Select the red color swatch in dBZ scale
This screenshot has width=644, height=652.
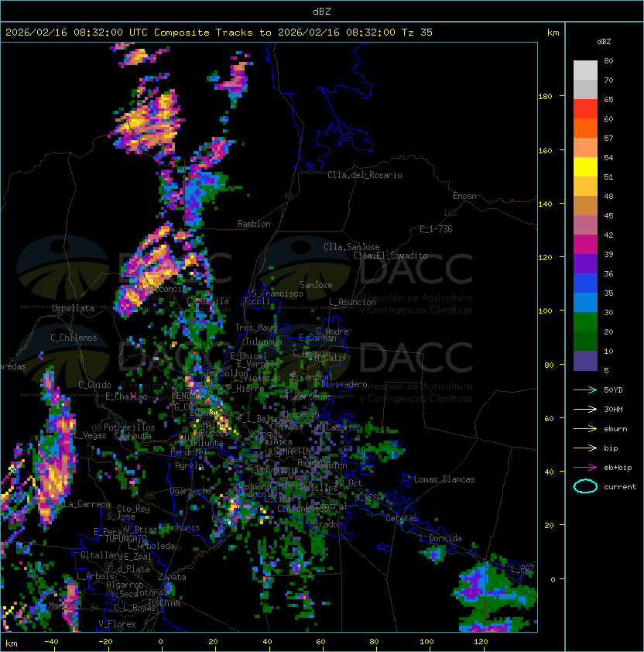pos(585,108)
